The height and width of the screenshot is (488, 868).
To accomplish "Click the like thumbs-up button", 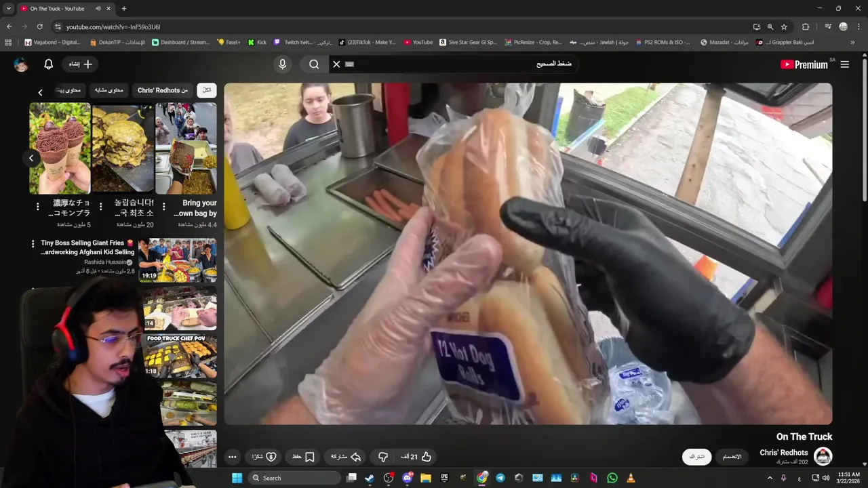I will pos(417,457).
